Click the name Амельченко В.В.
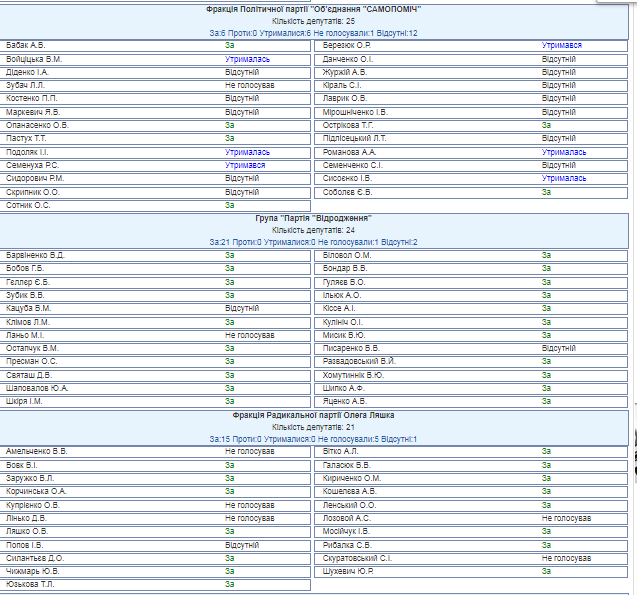 click(36, 451)
